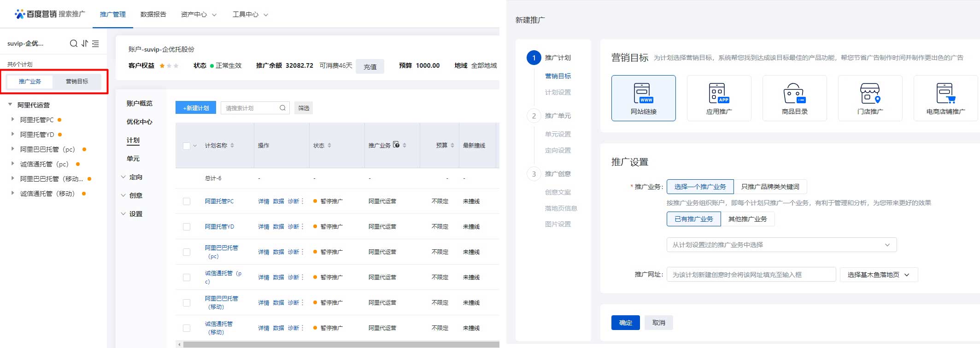The width and height of the screenshot is (980, 348).
Task: Select the 电商店铺推广 marketing goal card
Action: [x=946, y=98]
